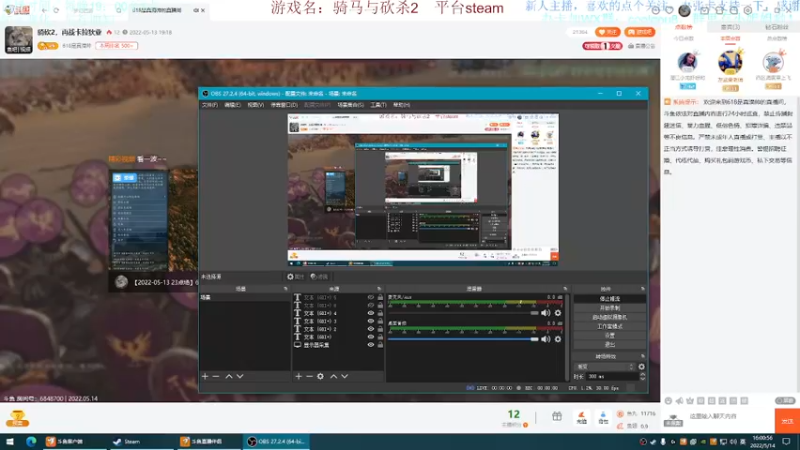Lock the 显示器采集 source
The width and height of the screenshot is (800, 450).
click(380, 345)
